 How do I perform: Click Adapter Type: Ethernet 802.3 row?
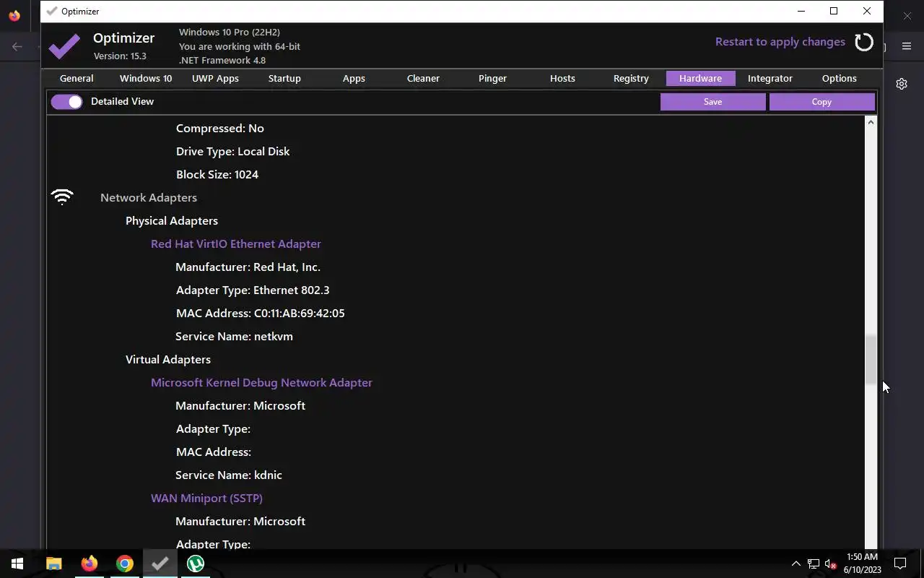tap(253, 290)
